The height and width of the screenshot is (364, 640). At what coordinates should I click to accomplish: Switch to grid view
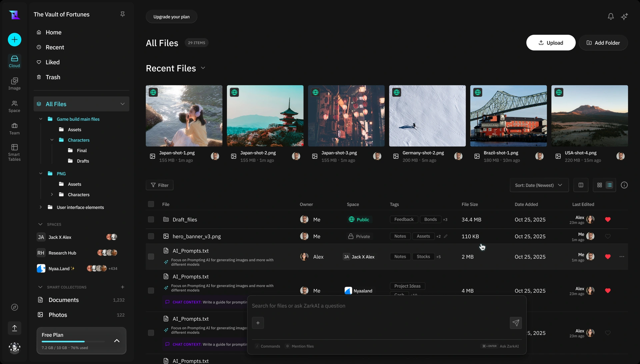(599, 185)
